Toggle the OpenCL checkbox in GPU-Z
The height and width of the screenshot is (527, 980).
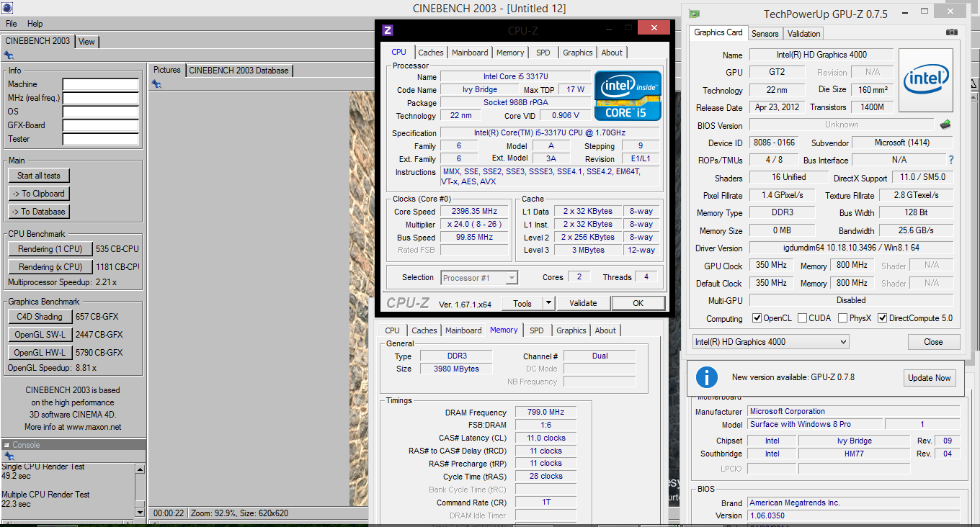click(x=757, y=318)
